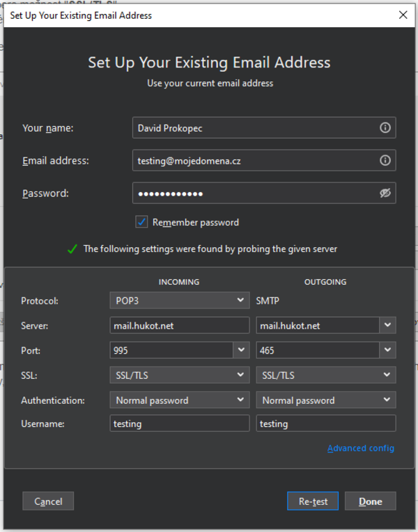
Task: Click the info icon beside Email address
Action: 385,161
